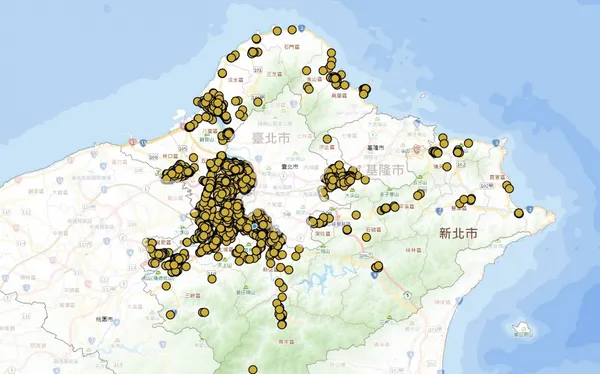The width and height of the screenshot is (600, 374).
Task: Click the large 新北市 map label
Action: coord(458,233)
